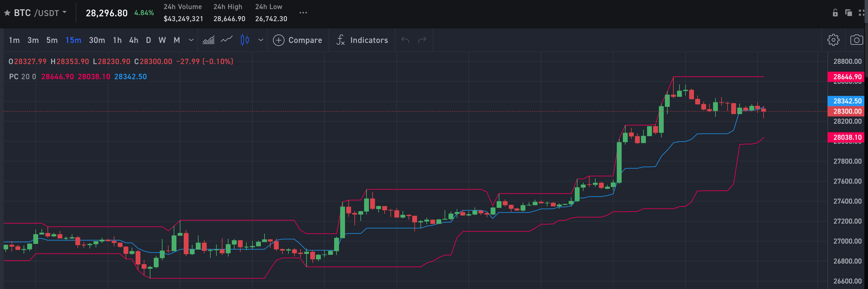
Task: Click the 28038.10 price axis label
Action: click(x=847, y=137)
